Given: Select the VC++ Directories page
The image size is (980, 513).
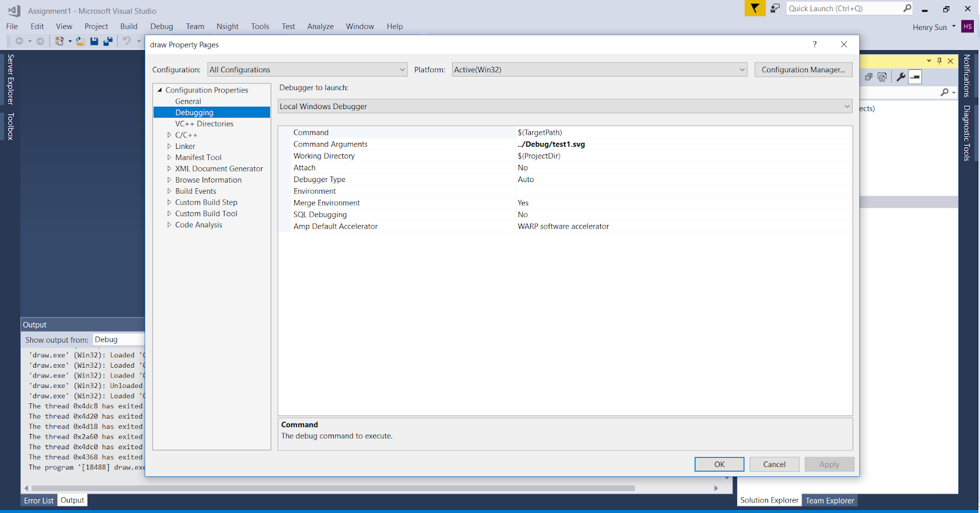Looking at the screenshot, I should [204, 123].
